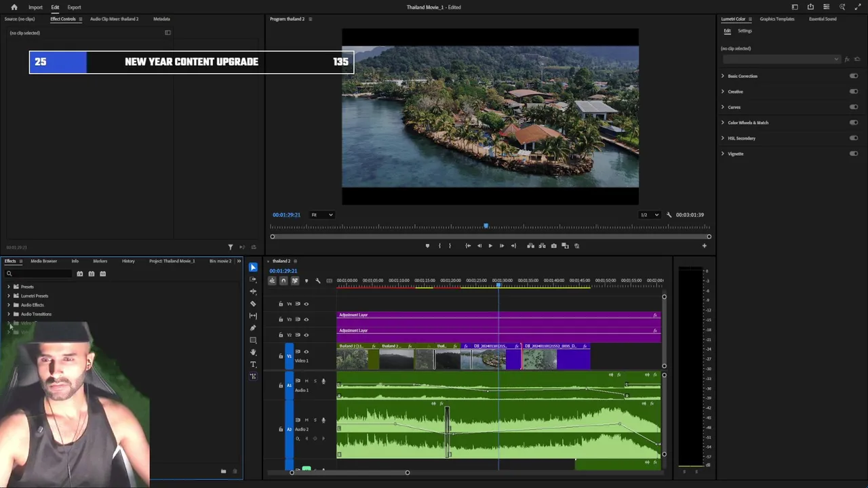Click the Export workspace button
The height and width of the screenshot is (488, 868).
74,7
